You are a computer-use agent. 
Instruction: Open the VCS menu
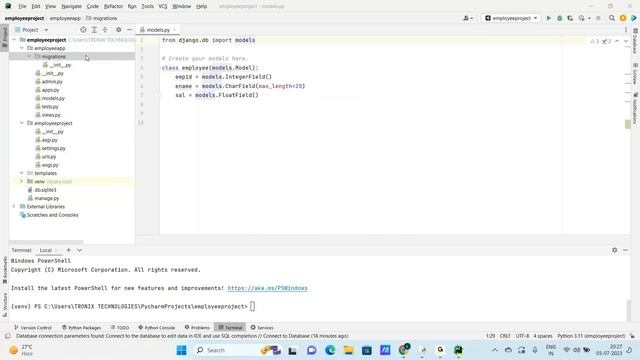(163, 6)
